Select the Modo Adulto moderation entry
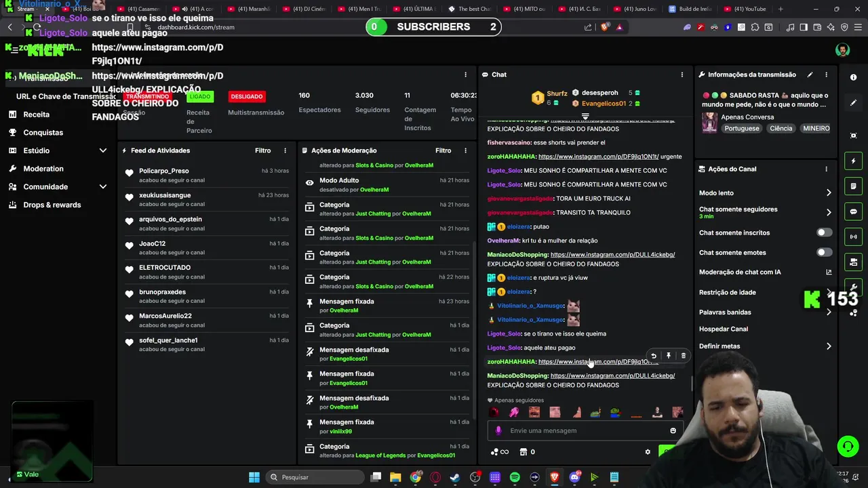Viewport: 868px width, 488px height. pos(387,185)
